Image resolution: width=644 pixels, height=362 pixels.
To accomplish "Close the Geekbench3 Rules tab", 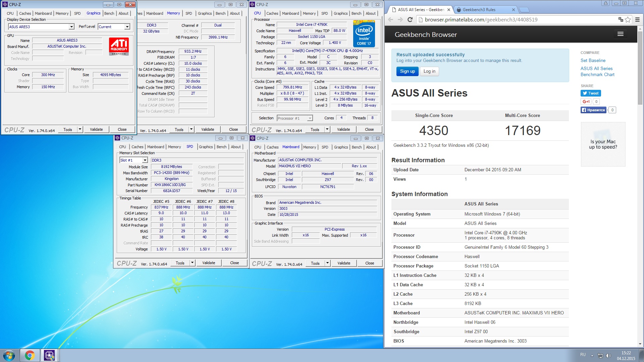I will (513, 10).
